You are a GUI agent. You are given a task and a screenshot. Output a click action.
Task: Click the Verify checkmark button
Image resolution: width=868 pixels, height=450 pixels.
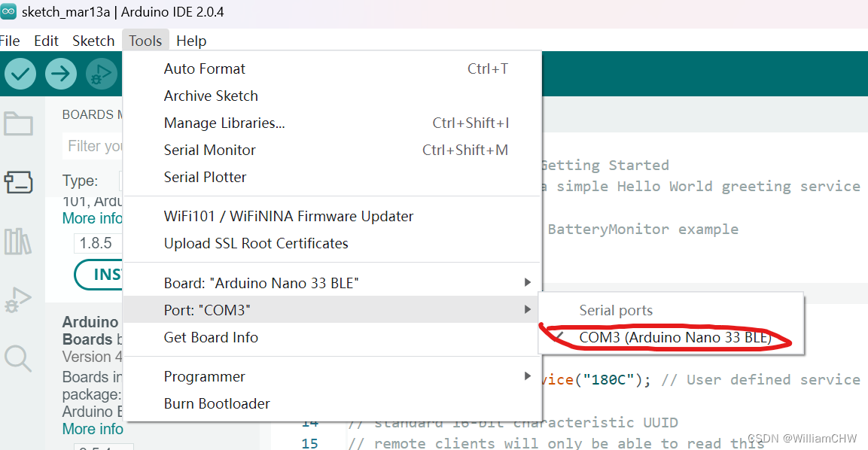tap(20, 74)
